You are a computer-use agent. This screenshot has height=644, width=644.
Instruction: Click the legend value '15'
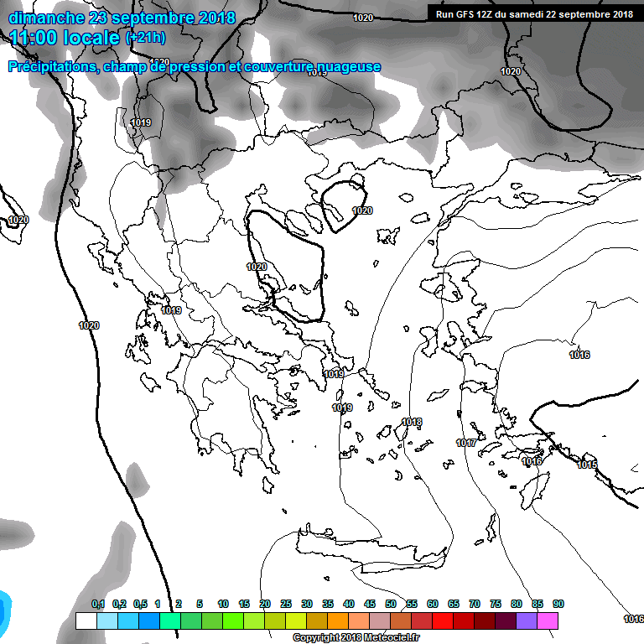point(244,604)
